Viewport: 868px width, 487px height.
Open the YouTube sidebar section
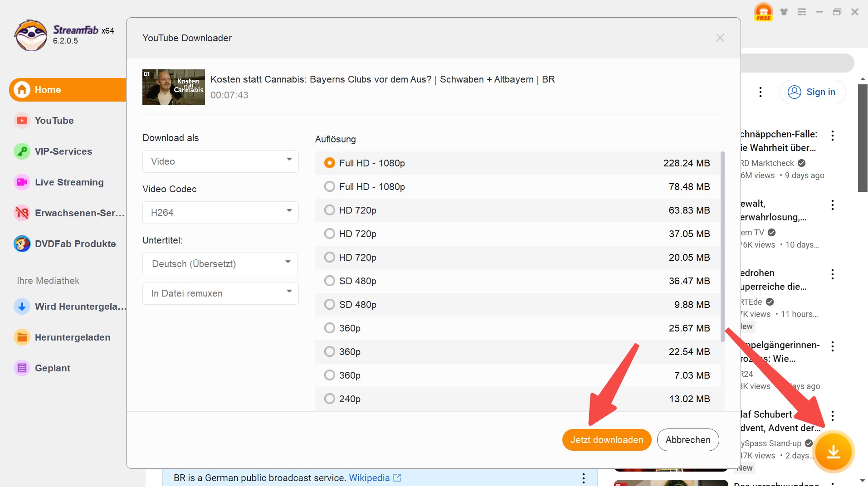coord(54,121)
